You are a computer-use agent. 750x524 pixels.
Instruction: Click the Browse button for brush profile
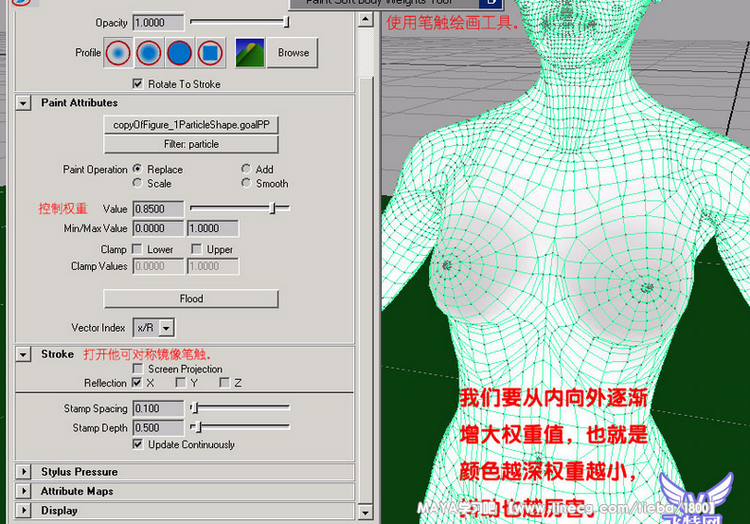(293, 53)
